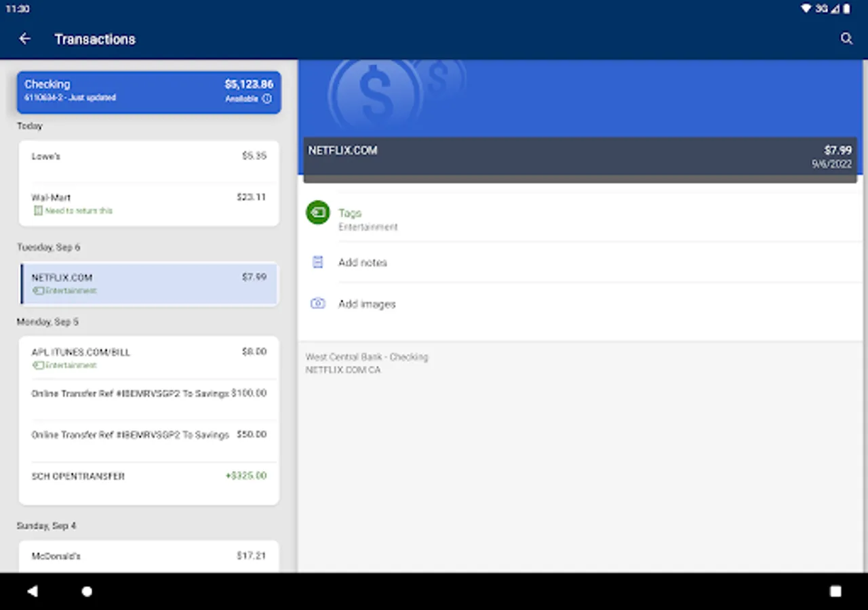Click the +$325.00 amount
Viewport: 868px width, 610px height.
pyautogui.click(x=246, y=476)
